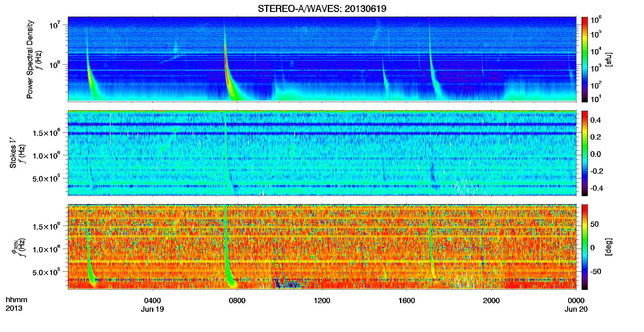Click the 1600 time tick label
Screen dimensions: 644x332
click(x=407, y=301)
